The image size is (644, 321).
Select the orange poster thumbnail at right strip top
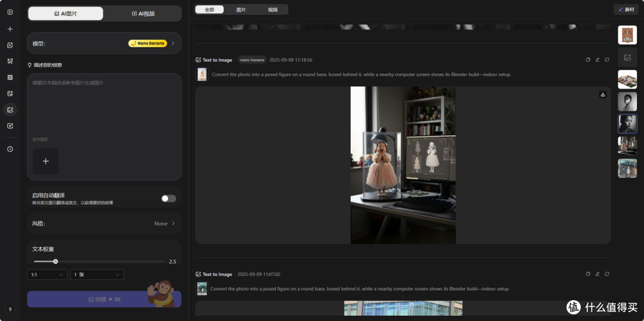click(x=627, y=35)
